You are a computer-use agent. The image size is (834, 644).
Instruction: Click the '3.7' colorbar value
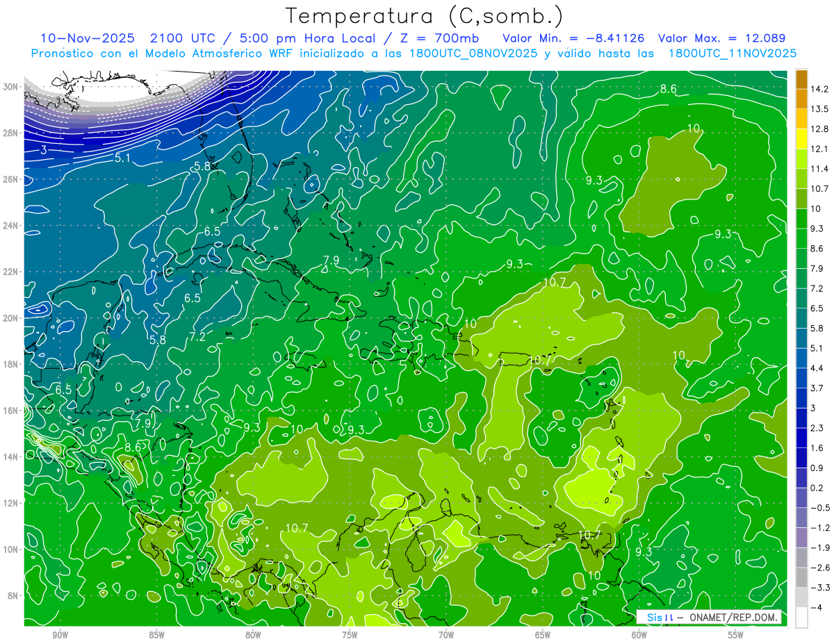(817, 388)
